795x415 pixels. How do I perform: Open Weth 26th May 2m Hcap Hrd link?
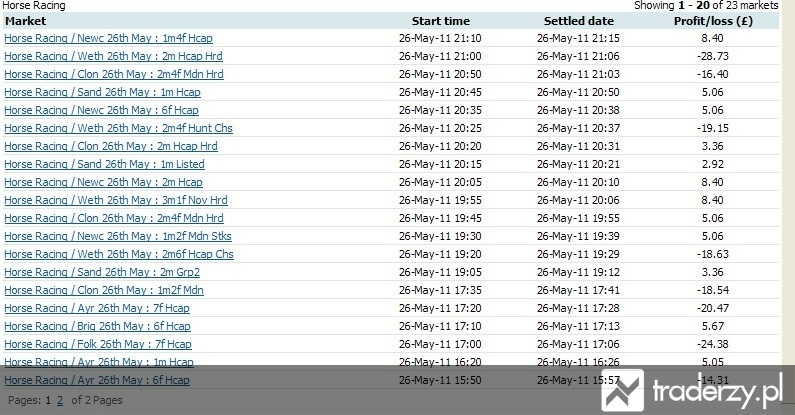[x=114, y=56]
